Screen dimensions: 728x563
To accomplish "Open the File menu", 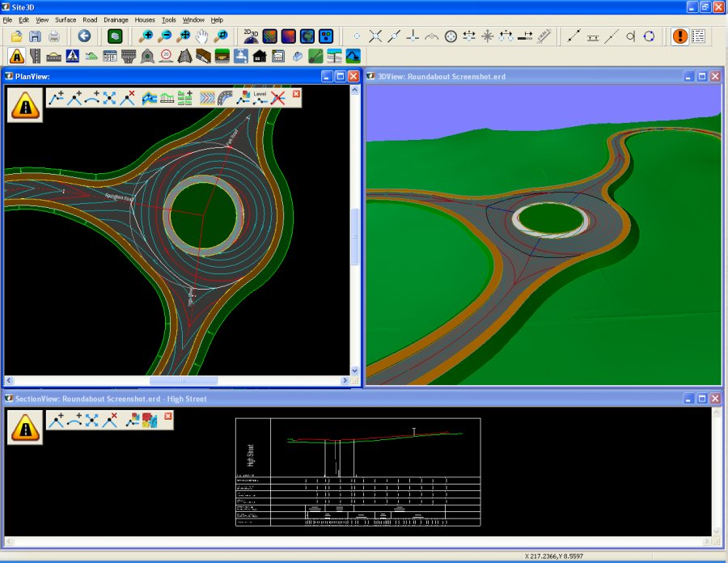I will pos(7,20).
